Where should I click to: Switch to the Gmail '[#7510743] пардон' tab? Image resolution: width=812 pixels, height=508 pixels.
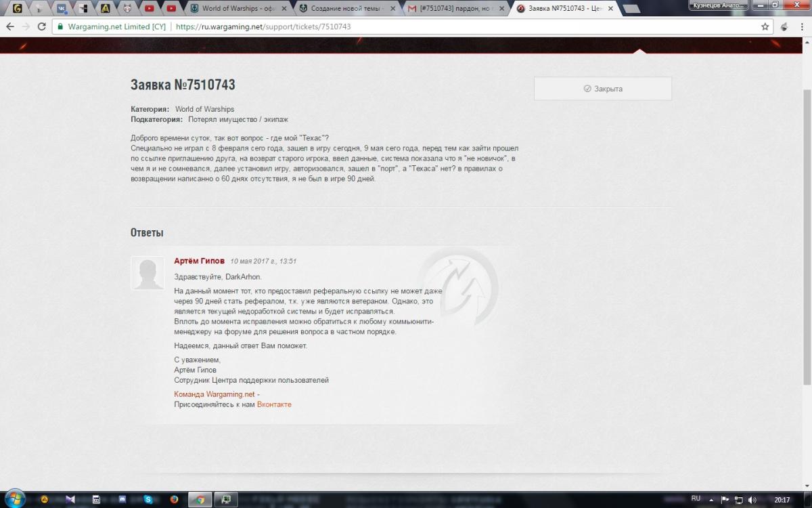(456, 9)
